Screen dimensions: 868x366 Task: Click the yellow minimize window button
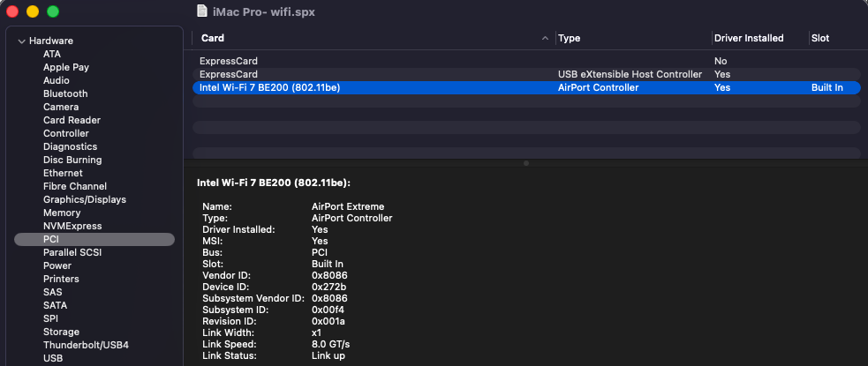pyautogui.click(x=33, y=11)
